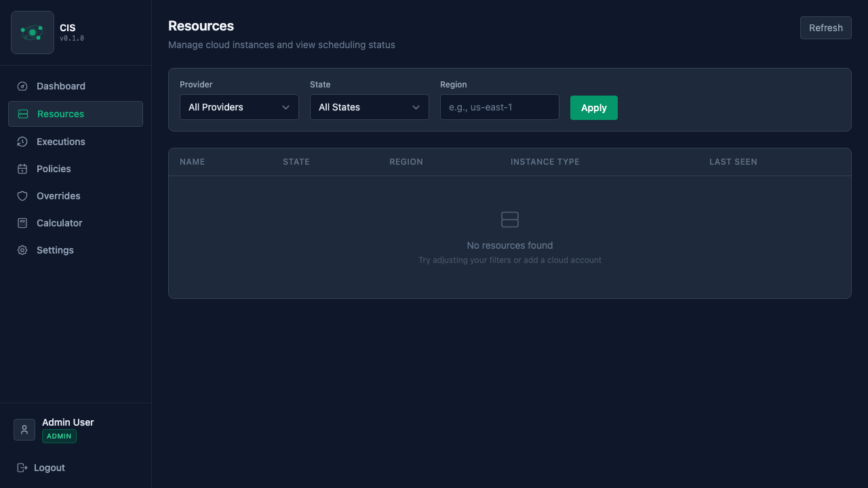This screenshot has height=488, width=868.
Task: Expand the All Providers dropdown
Action: coord(239,107)
